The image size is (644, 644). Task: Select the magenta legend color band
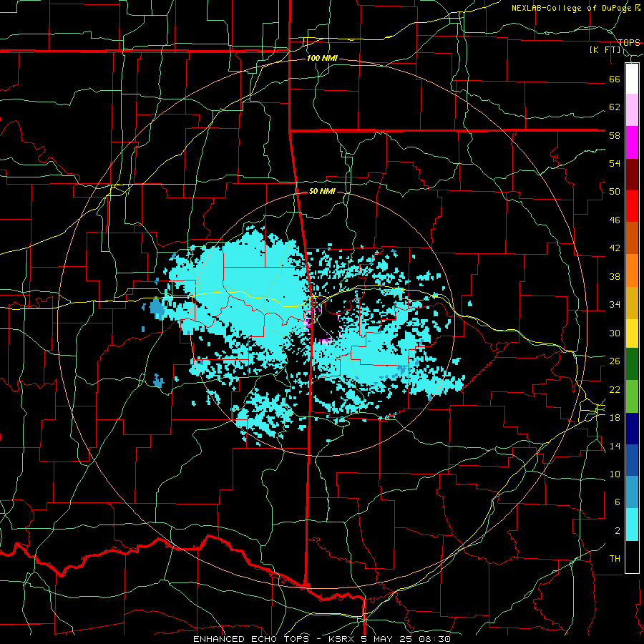[x=632, y=142]
